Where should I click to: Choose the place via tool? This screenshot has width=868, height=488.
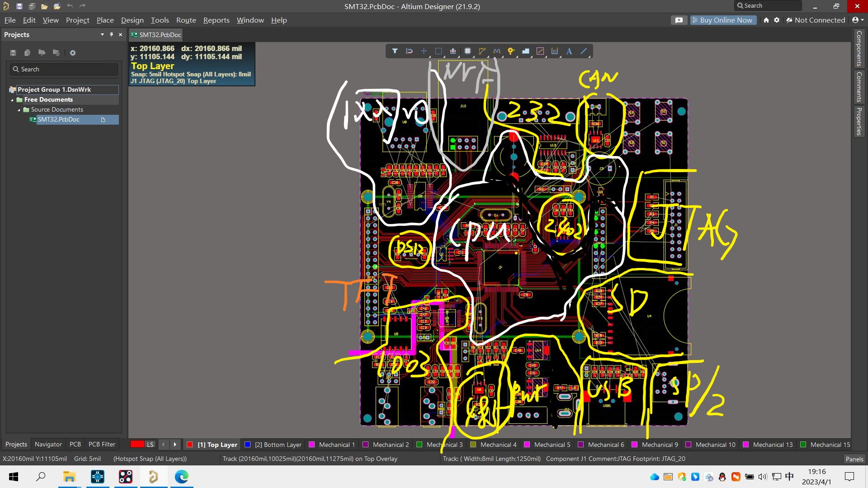[x=511, y=51]
